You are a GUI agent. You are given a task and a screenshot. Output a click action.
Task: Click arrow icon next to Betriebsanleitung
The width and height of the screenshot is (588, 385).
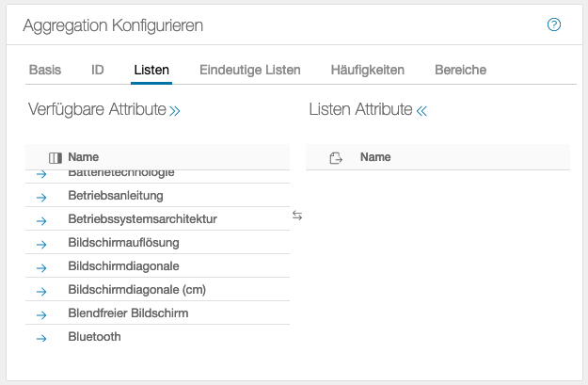(41, 197)
